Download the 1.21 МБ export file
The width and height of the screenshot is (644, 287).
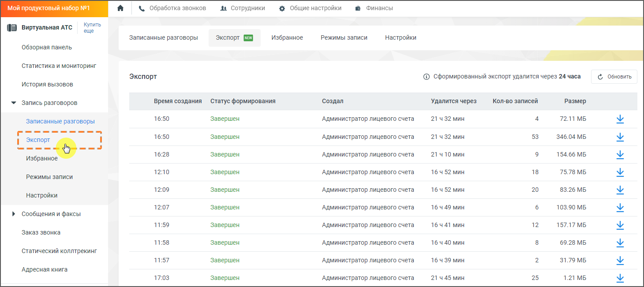click(x=620, y=278)
